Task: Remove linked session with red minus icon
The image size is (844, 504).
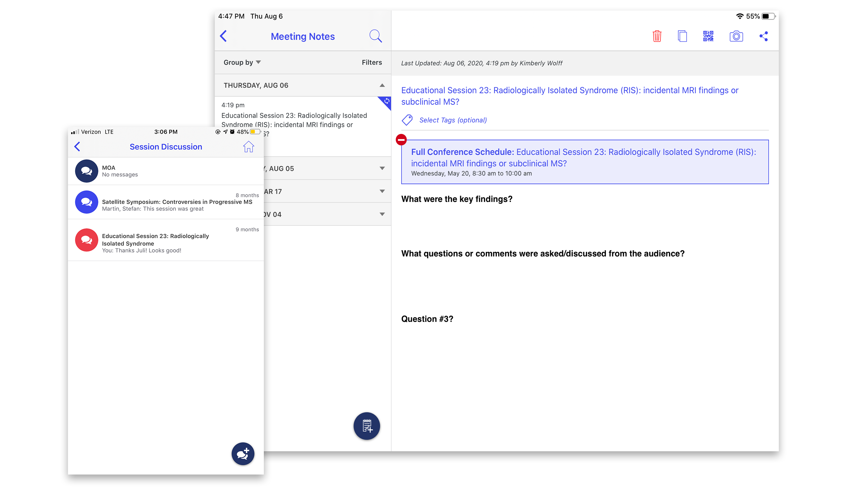Action: [x=401, y=139]
